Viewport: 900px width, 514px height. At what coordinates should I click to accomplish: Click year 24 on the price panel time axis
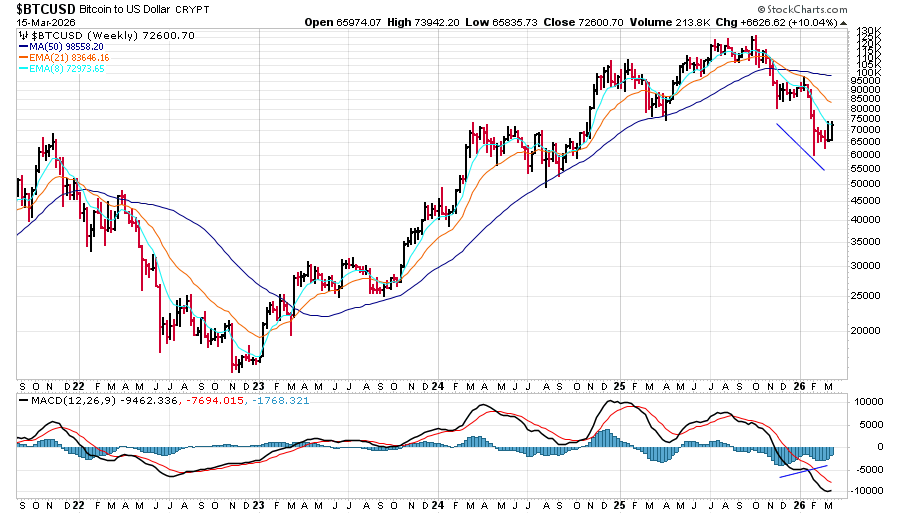437,387
